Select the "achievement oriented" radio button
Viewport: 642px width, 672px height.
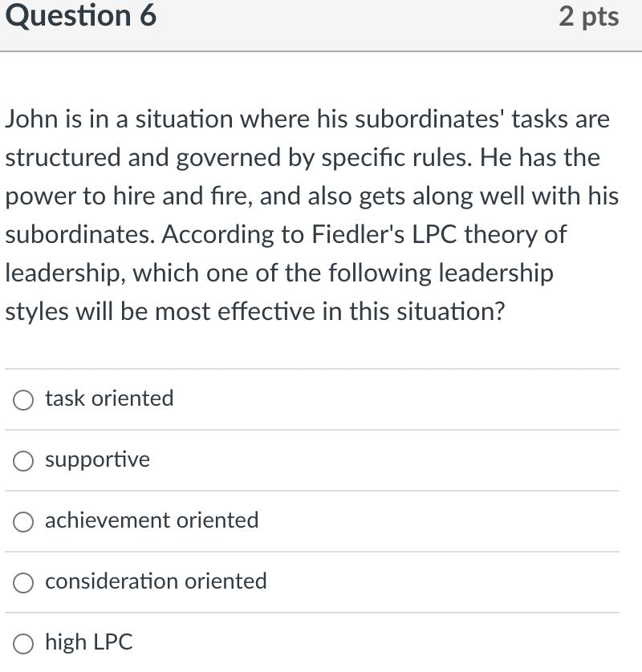tap(23, 520)
